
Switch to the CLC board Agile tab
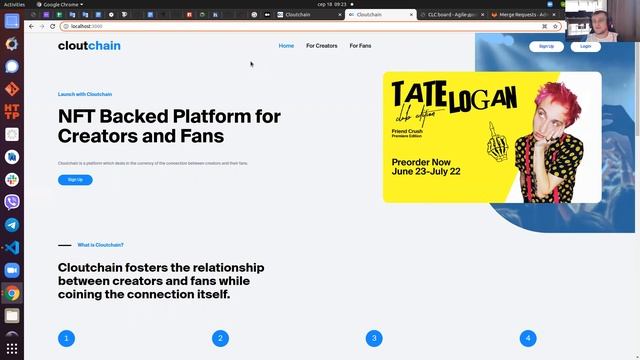click(x=452, y=15)
